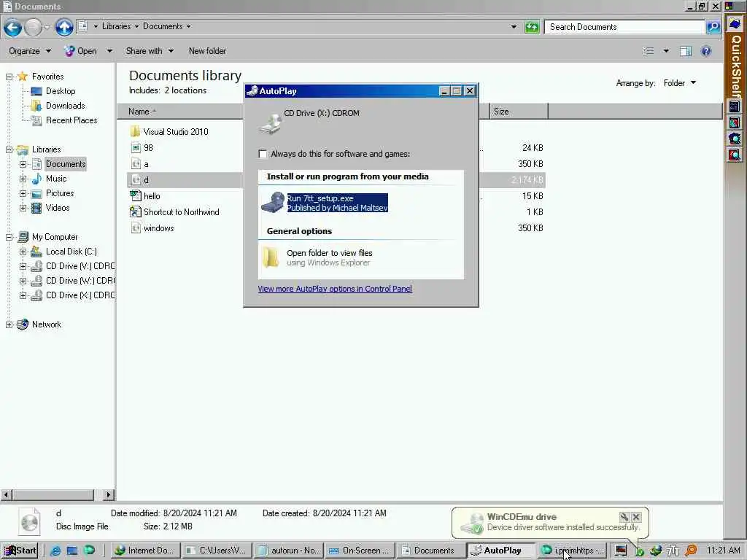The height and width of the screenshot is (560, 747).
Task: Click the Libraries breadcrumb segment
Action: 116,26
